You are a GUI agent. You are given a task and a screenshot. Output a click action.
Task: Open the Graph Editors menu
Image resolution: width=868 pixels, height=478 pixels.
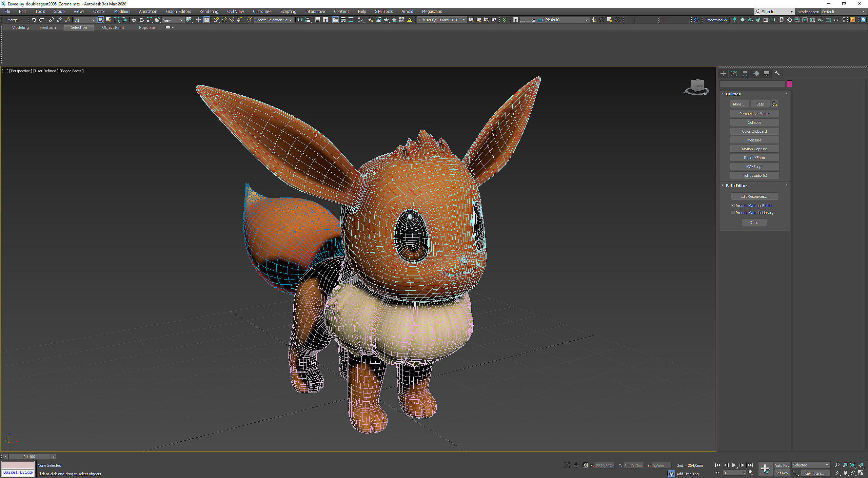click(x=178, y=12)
